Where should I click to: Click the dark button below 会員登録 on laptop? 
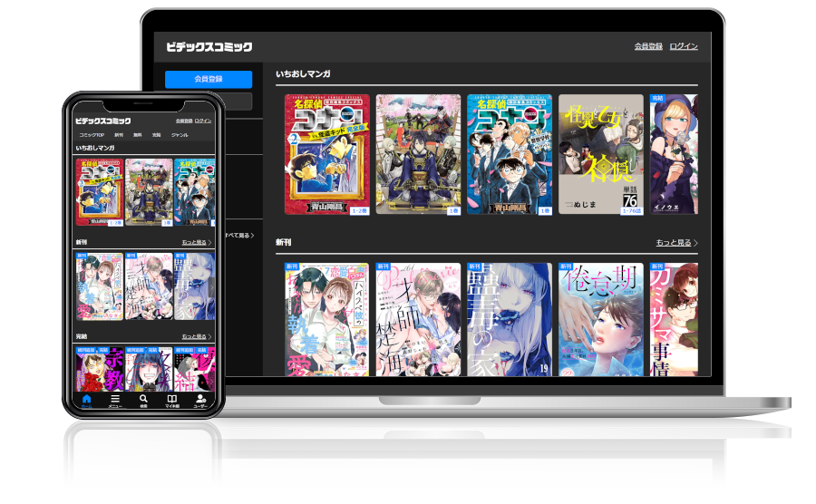point(238,102)
